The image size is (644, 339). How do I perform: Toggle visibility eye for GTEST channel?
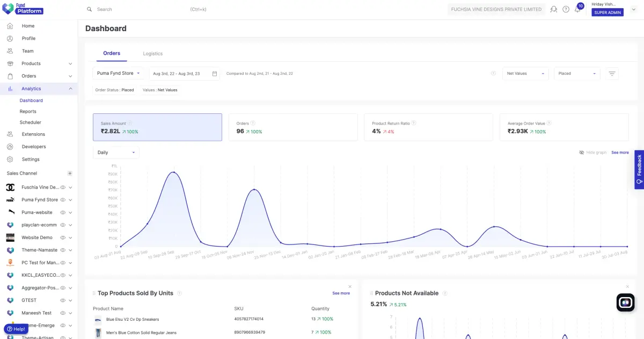coord(63,300)
